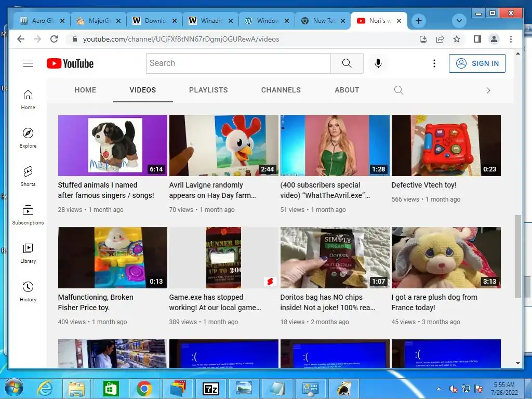Viewport: 532px width, 399px height.
Task: Switch to MajorGeeks browser tab
Action: click(98, 21)
